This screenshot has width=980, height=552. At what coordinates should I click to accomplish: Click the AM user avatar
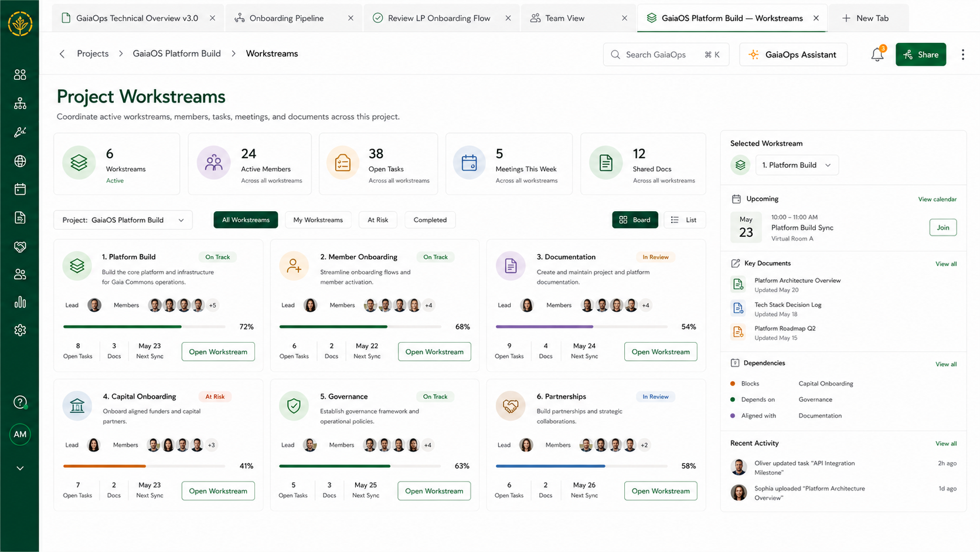click(20, 435)
